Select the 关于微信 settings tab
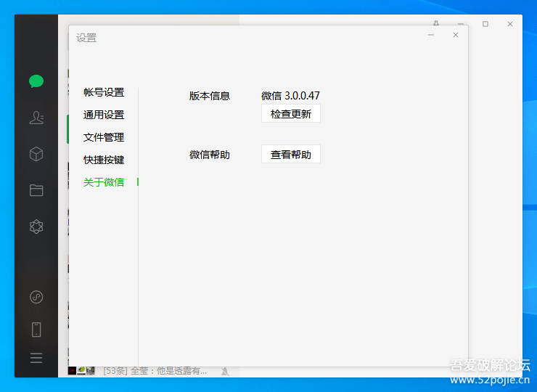The height and width of the screenshot is (392, 537). [104, 182]
